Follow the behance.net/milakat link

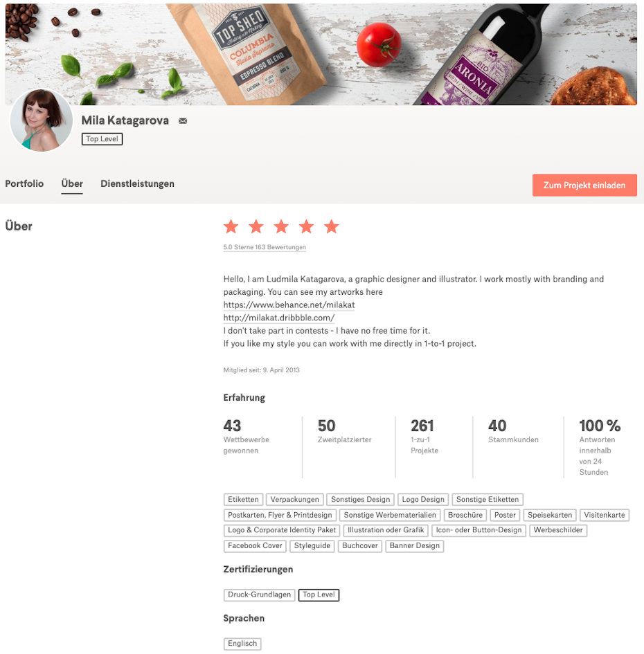point(289,305)
